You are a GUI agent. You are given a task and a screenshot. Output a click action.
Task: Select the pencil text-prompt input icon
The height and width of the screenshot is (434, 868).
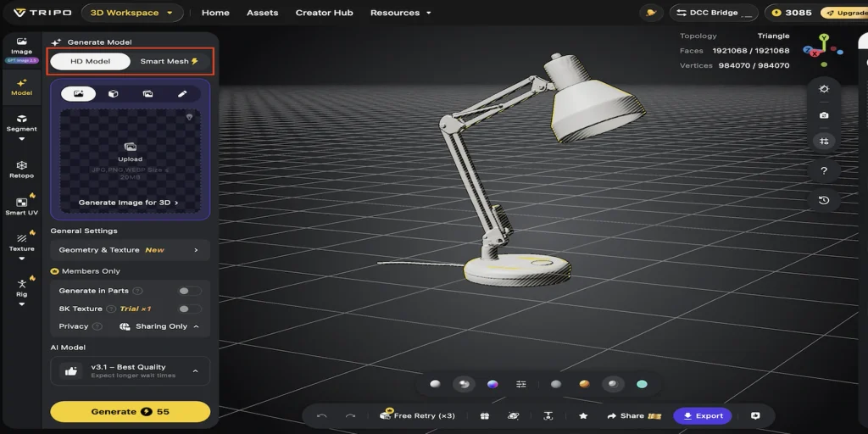[182, 94]
